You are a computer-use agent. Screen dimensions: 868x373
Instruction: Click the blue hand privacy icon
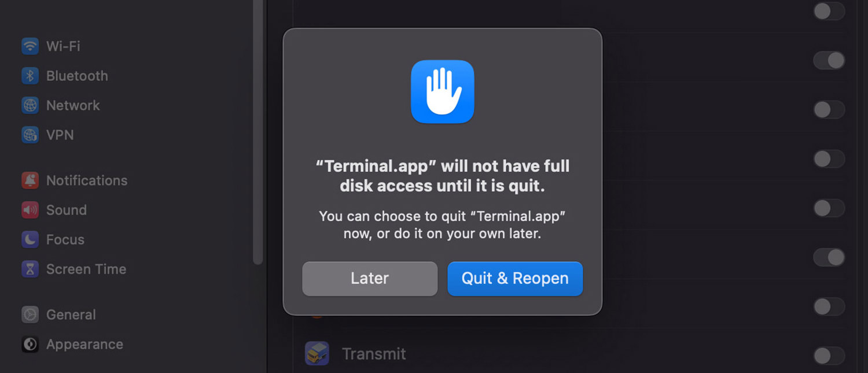tap(443, 91)
